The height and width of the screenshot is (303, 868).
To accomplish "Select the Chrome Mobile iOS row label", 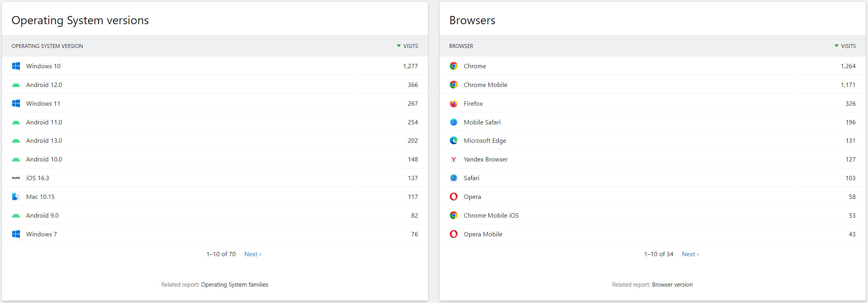I will pos(491,216).
